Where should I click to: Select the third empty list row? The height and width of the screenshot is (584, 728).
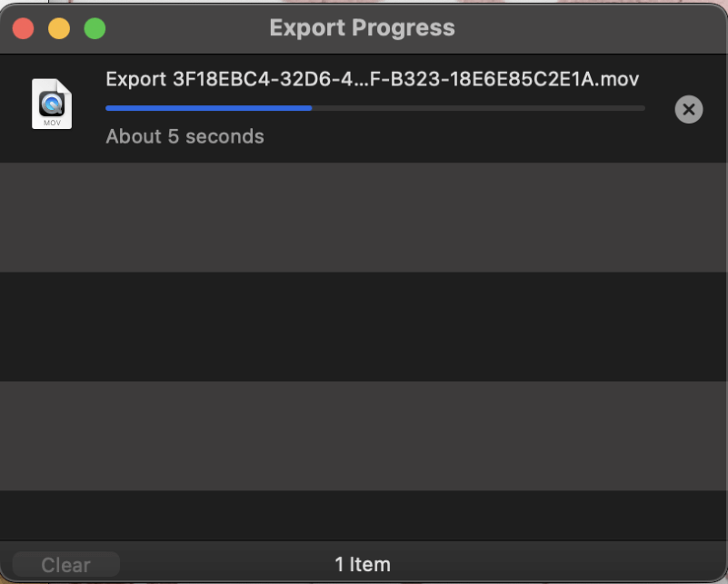tap(364, 435)
